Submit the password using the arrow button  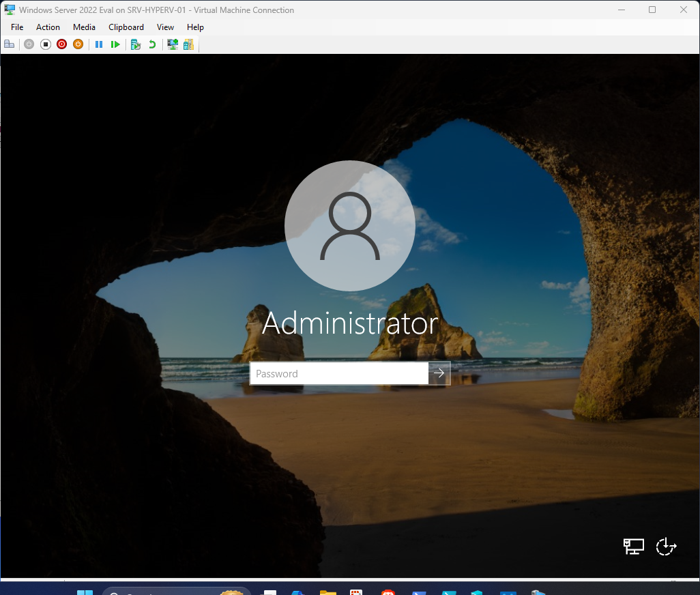[x=439, y=373]
